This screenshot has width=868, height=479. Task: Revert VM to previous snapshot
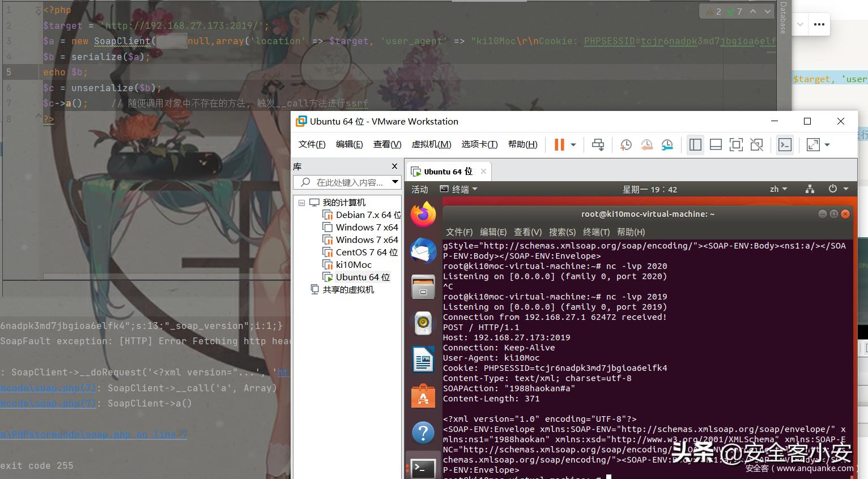(646, 145)
